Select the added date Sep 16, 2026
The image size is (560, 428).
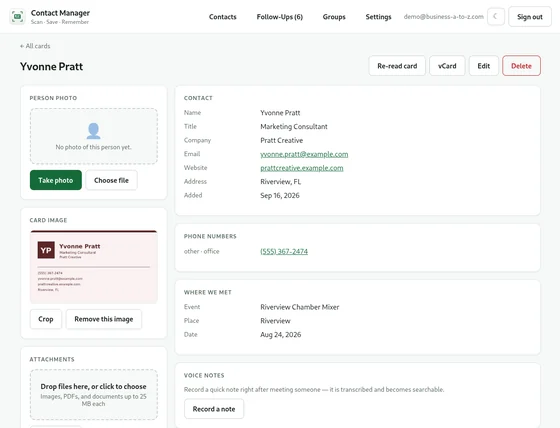pyautogui.click(x=280, y=195)
